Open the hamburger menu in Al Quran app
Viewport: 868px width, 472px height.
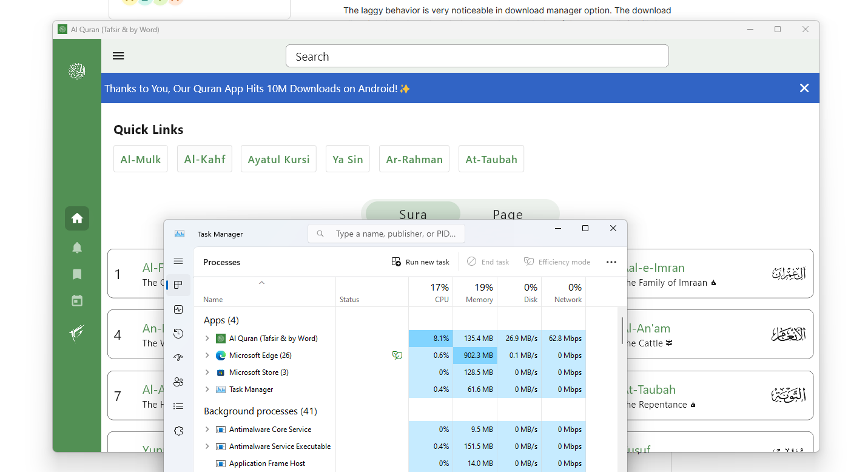(x=118, y=56)
